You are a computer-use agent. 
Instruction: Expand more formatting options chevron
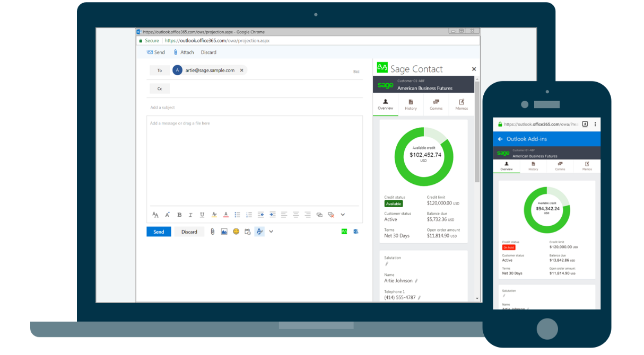coord(343,215)
